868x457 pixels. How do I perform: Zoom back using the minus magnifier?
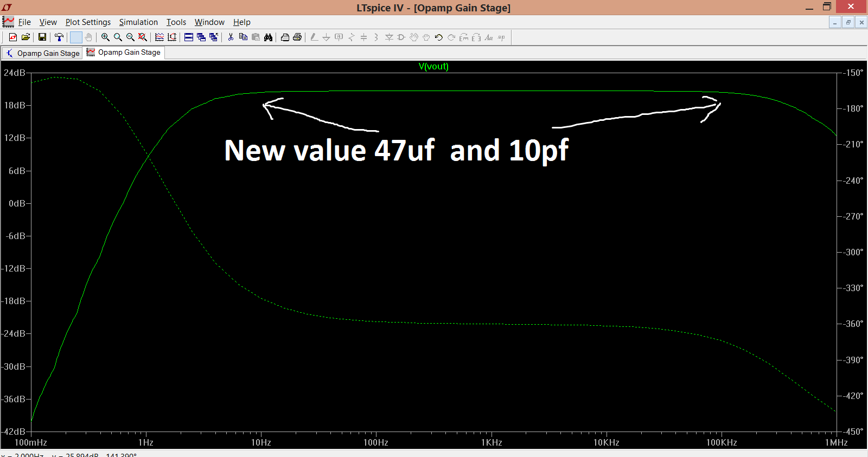[130, 37]
